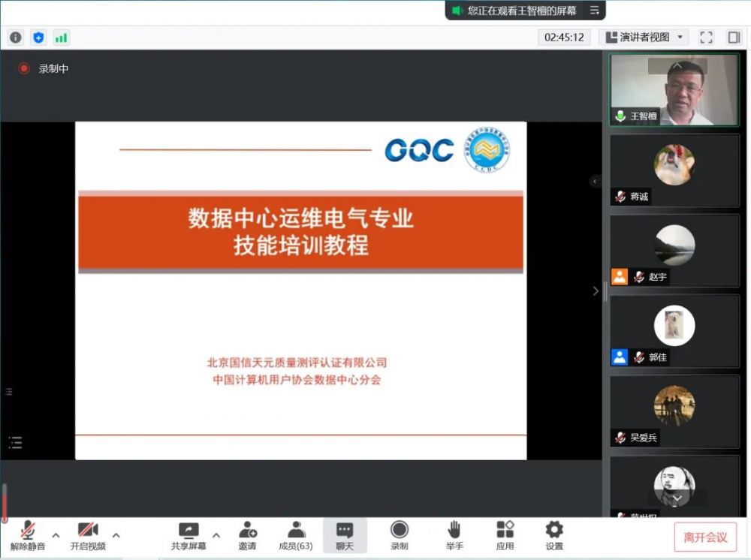Image resolution: width=751 pixels, height=560 pixels.
Task: Open the 邀请 invite option
Action: click(x=248, y=535)
